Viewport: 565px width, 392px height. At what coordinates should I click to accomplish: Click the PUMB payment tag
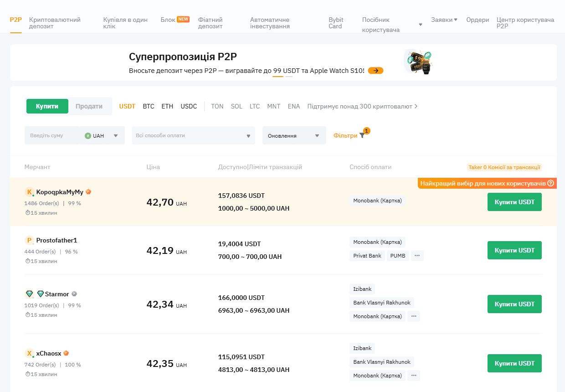click(398, 256)
